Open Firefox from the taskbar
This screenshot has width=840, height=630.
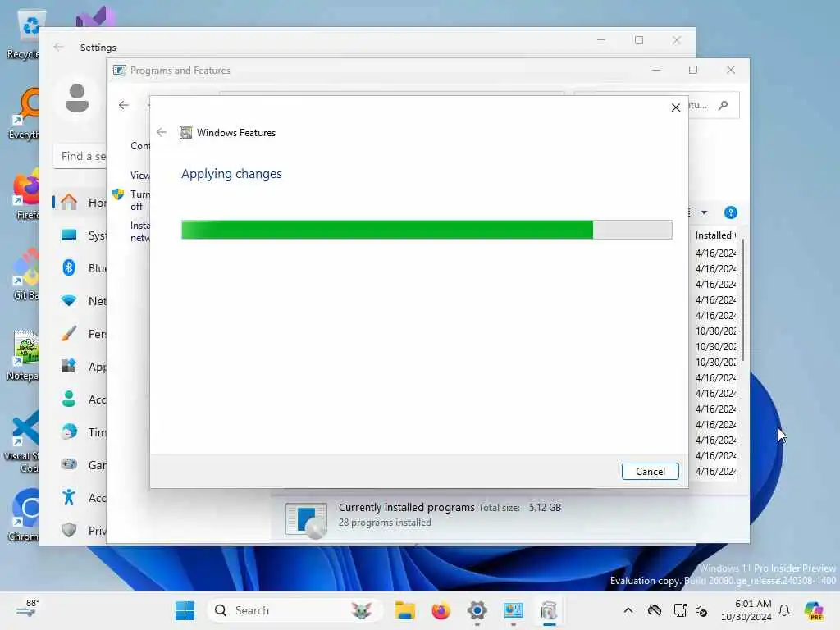[x=441, y=610]
